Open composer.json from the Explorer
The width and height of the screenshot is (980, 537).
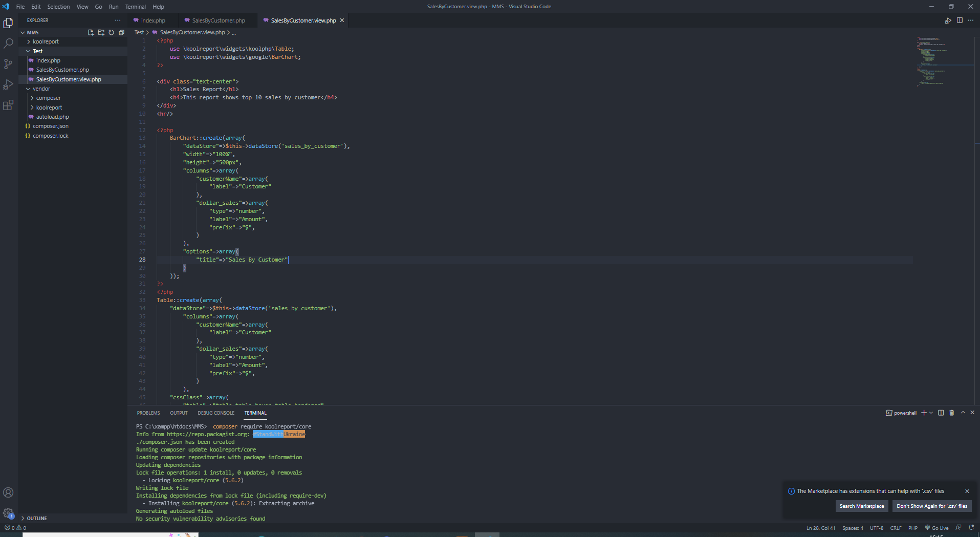[50, 126]
